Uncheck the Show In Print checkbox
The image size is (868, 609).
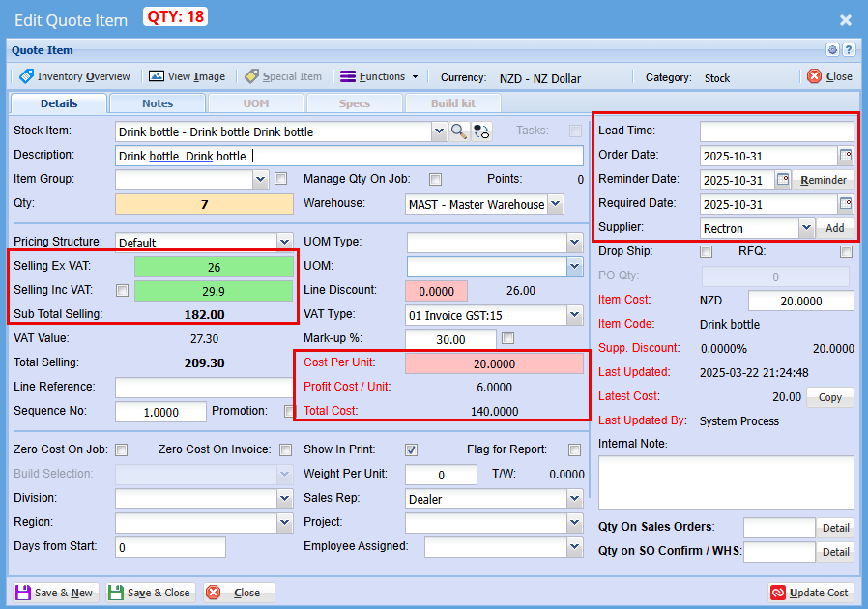point(412,449)
